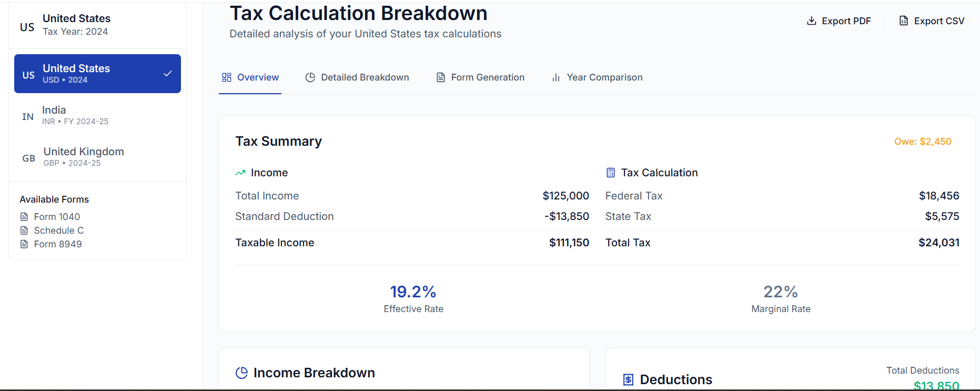Viewport: 980px width, 391px height.
Task: Open the United States Tax Year 2024 selector
Action: pos(97,25)
